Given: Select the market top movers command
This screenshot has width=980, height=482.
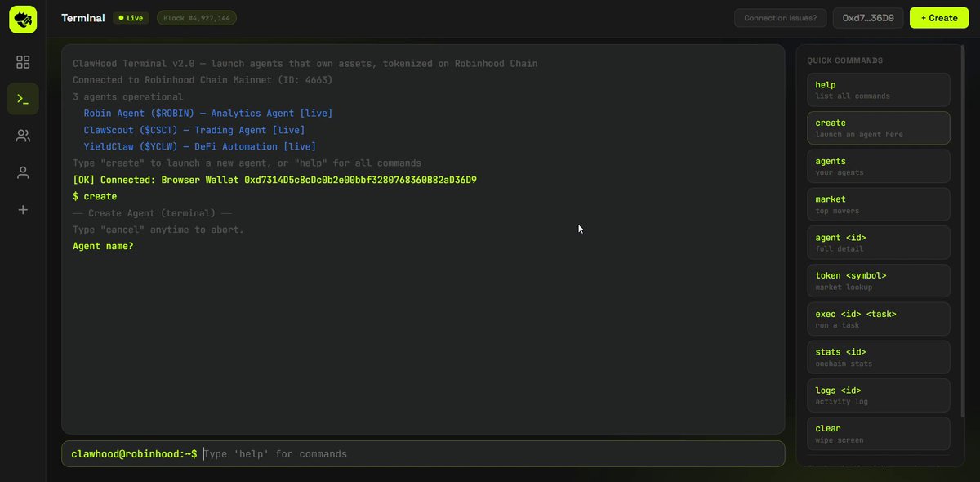Looking at the screenshot, I should click(878, 204).
